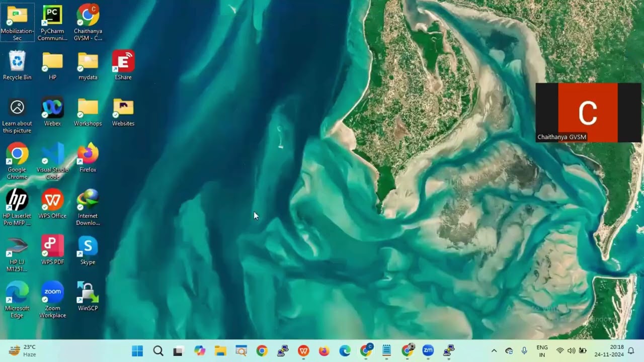Launch Webex from the desktop
Screen dimensions: 644x362
tap(52, 112)
